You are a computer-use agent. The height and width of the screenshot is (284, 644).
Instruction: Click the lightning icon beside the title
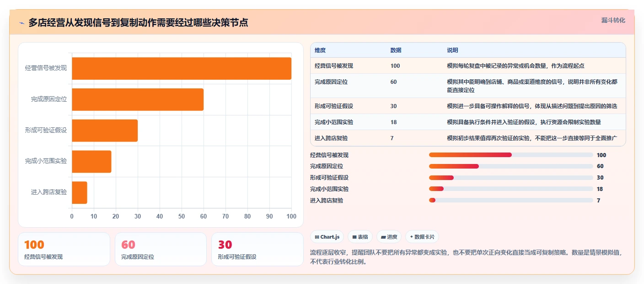[x=22, y=23]
